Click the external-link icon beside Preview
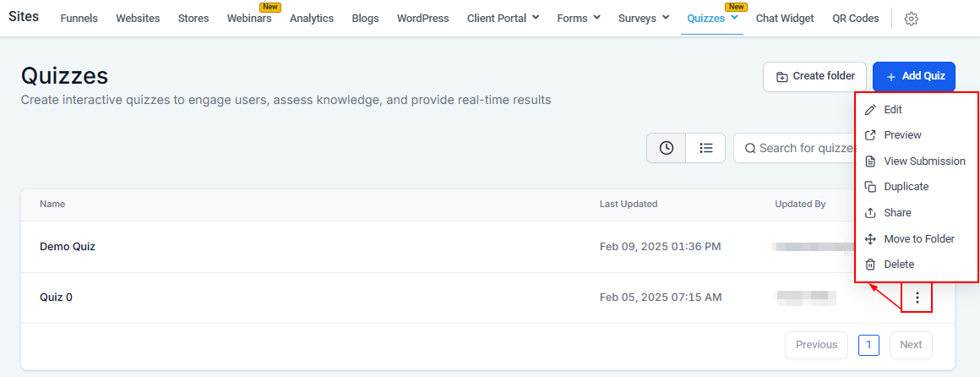980x377 pixels. pyautogui.click(x=870, y=135)
